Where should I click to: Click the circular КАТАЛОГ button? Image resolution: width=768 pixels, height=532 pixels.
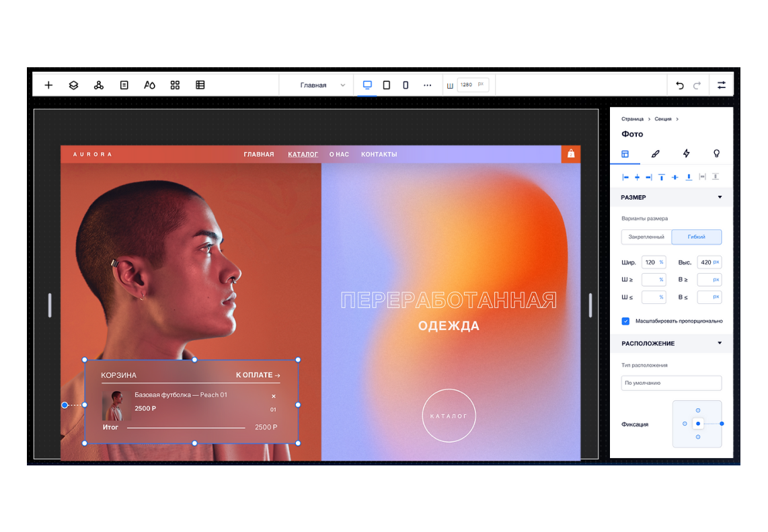pos(449,416)
